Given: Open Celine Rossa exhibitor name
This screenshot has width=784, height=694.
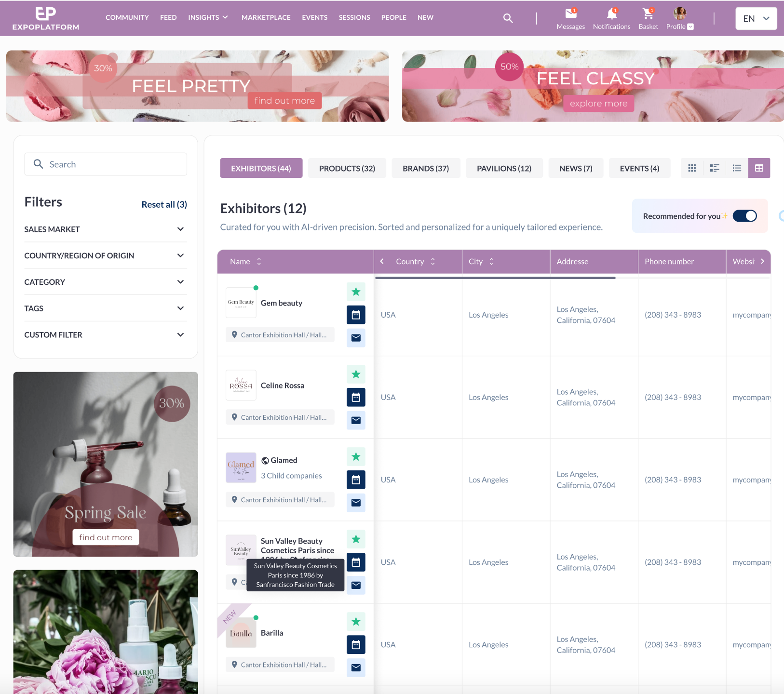Looking at the screenshot, I should coord(283,386).
